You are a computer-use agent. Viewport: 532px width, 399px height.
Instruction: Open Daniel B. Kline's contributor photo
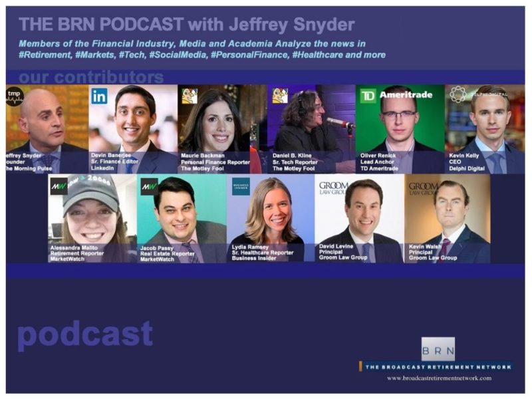point(311,129)
